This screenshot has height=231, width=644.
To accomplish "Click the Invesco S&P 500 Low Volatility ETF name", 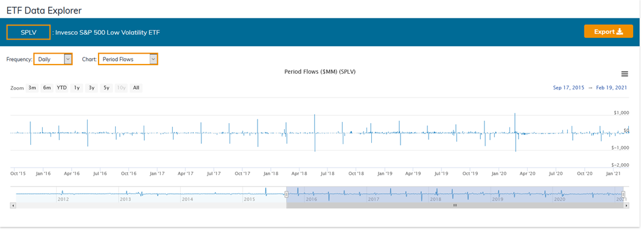I will 108,32.
